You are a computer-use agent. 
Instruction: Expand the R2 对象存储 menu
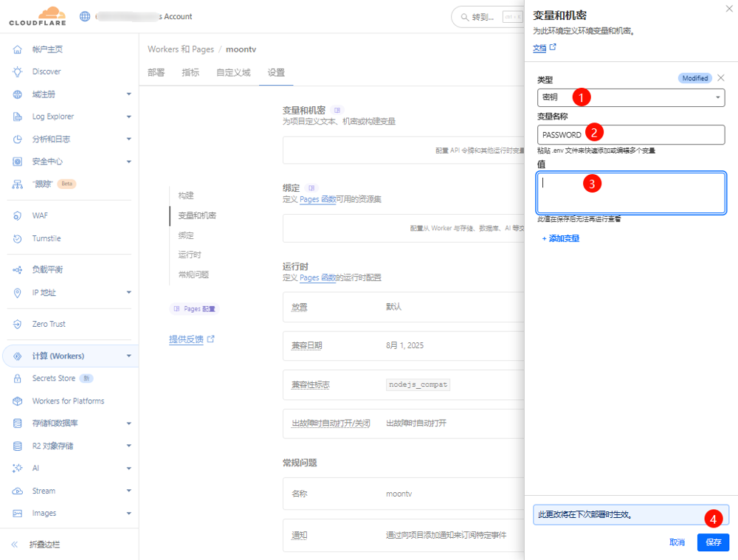pos(128,446)
